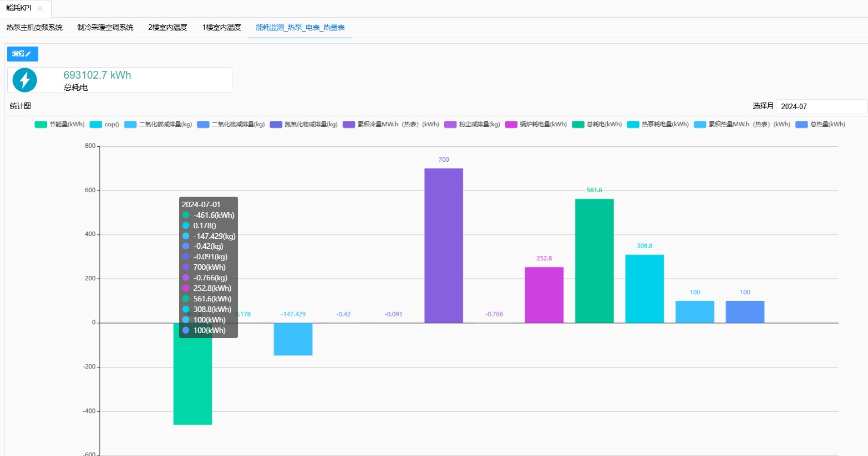
Task: Click the lightning bolt 总耗电 icon
Action: [25, 80]
